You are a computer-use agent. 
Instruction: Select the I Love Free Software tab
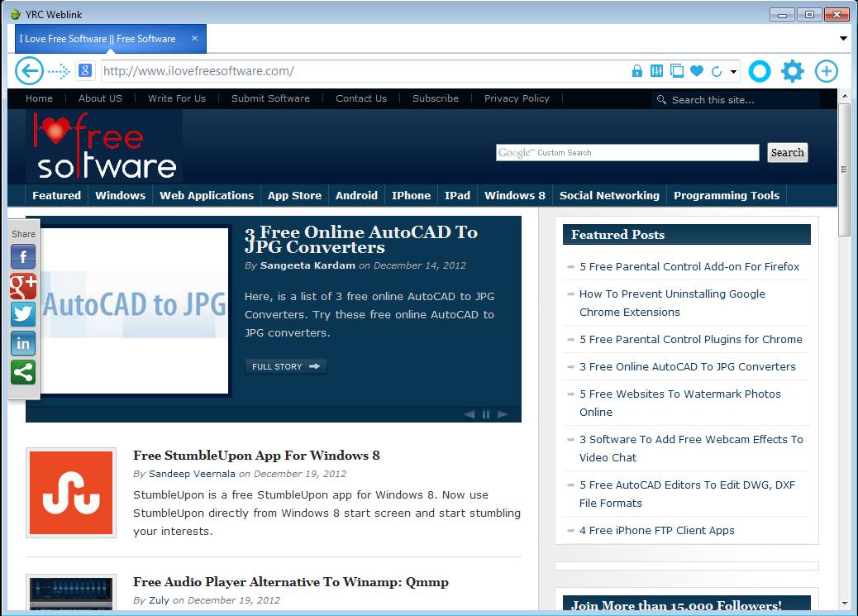click(111, 39)
